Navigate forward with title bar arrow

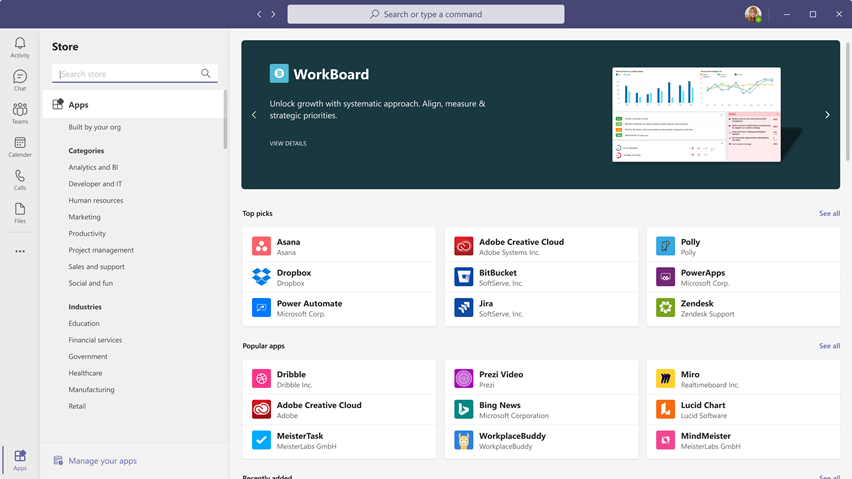(x=273, y=14)
